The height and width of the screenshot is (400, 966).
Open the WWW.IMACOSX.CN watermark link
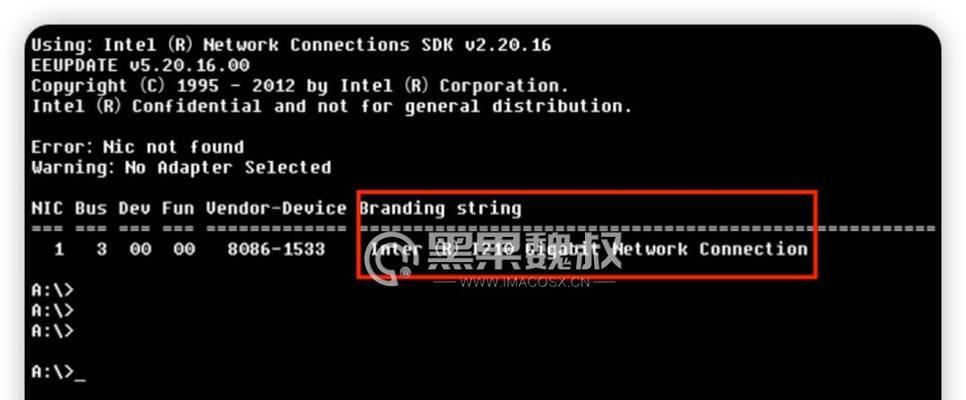524,282
